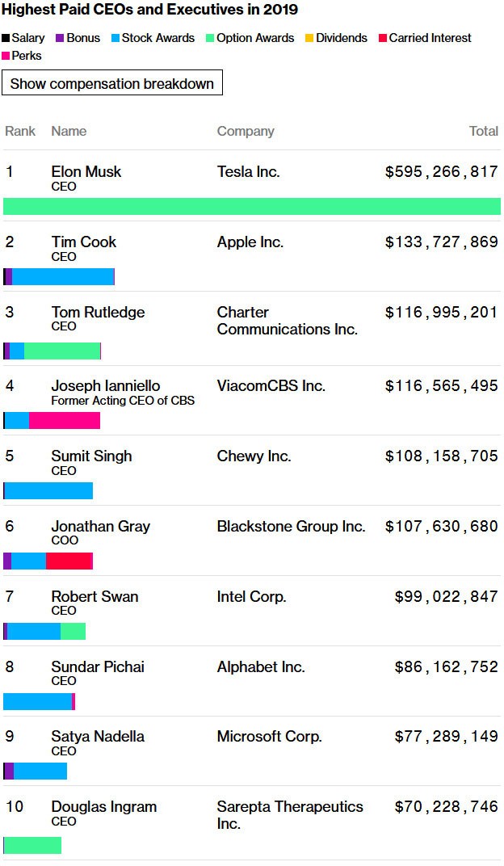
Task: Click Elon Musk's green option awards bar
Action: [252, 206]
